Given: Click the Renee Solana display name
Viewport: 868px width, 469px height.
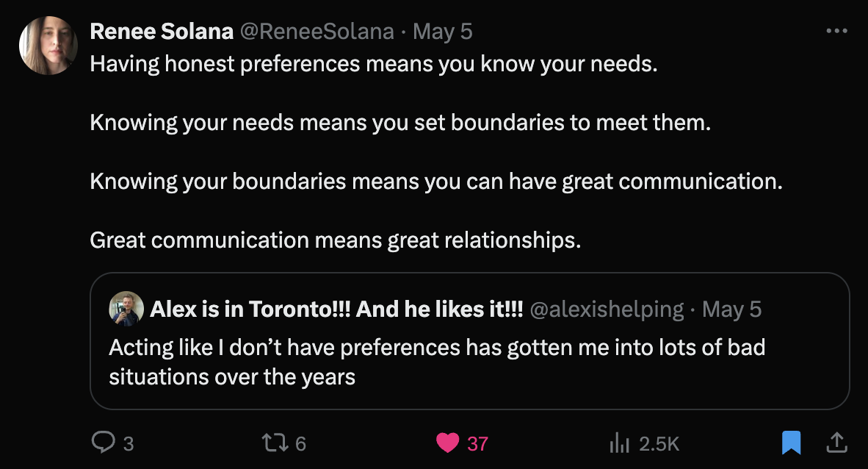Looking at the screenshot, I should point(162,32).
